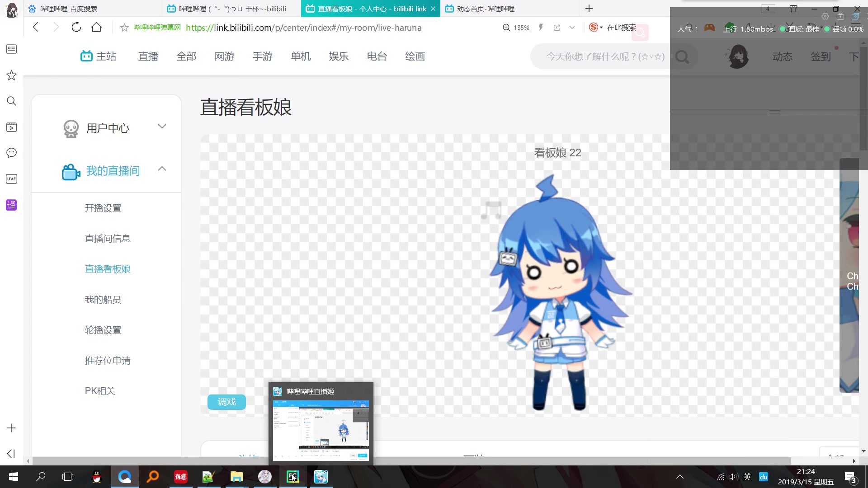Open the 135% zoom control
The height and width of the screenshot is (488, 868).
pyautogui.click(x=516, y=28)
